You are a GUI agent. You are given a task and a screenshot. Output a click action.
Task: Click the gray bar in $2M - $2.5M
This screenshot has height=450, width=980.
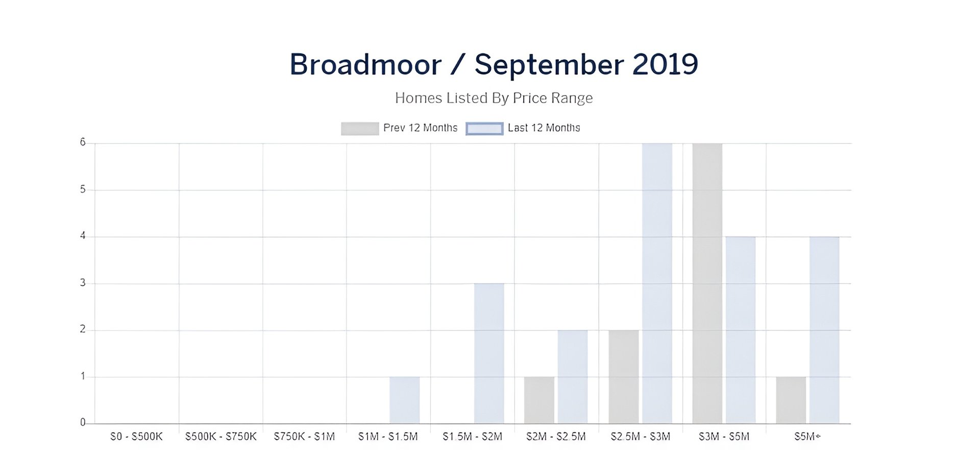coord(539,400)
